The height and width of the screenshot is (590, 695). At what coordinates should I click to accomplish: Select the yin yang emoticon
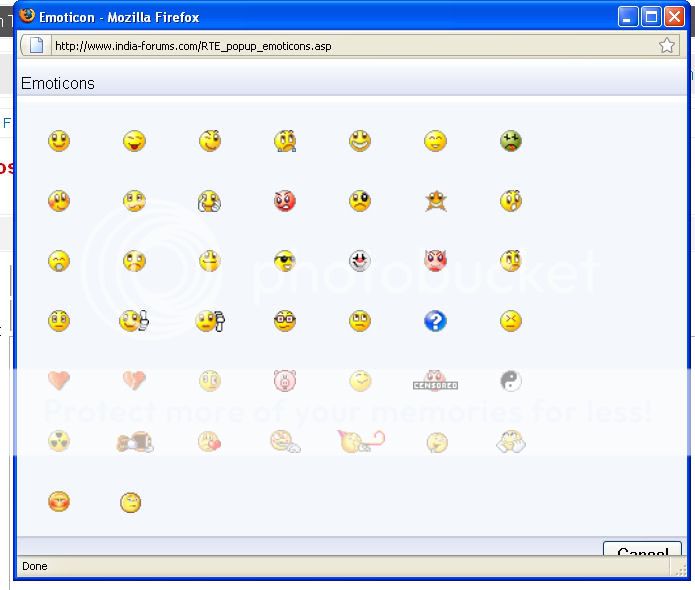pyautogui.click(x=511, y=380)
